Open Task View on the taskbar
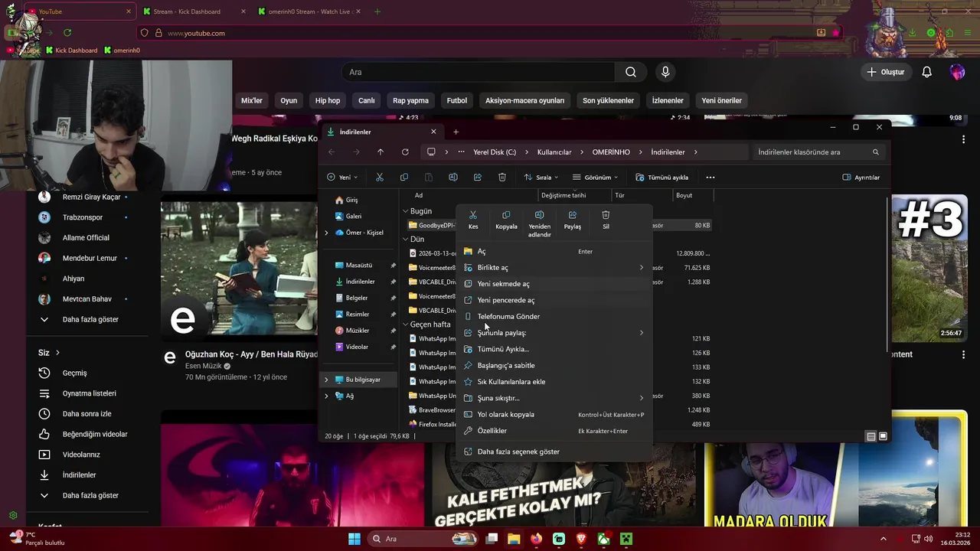This screenshot has height=551, width=980. tap(492, 539)
